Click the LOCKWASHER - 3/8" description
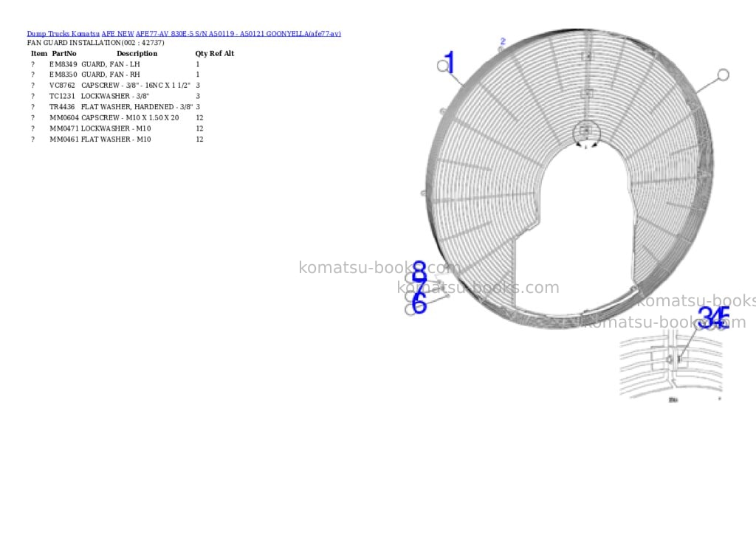 point(114,97)
